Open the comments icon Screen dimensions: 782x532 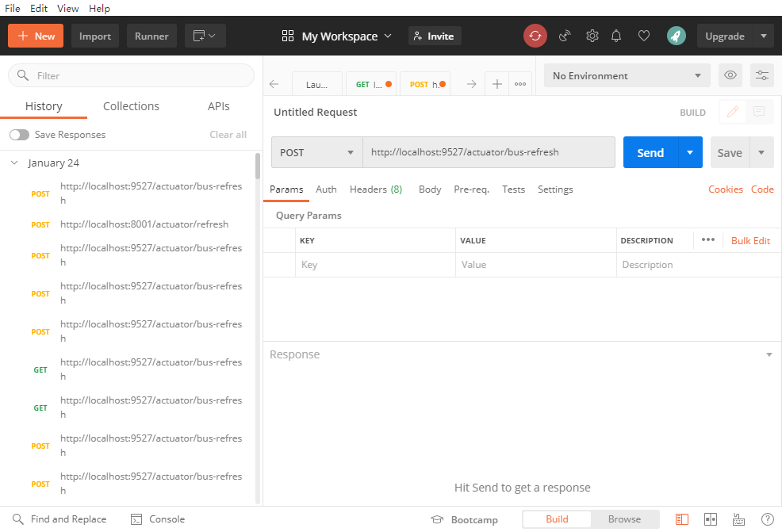759,112
